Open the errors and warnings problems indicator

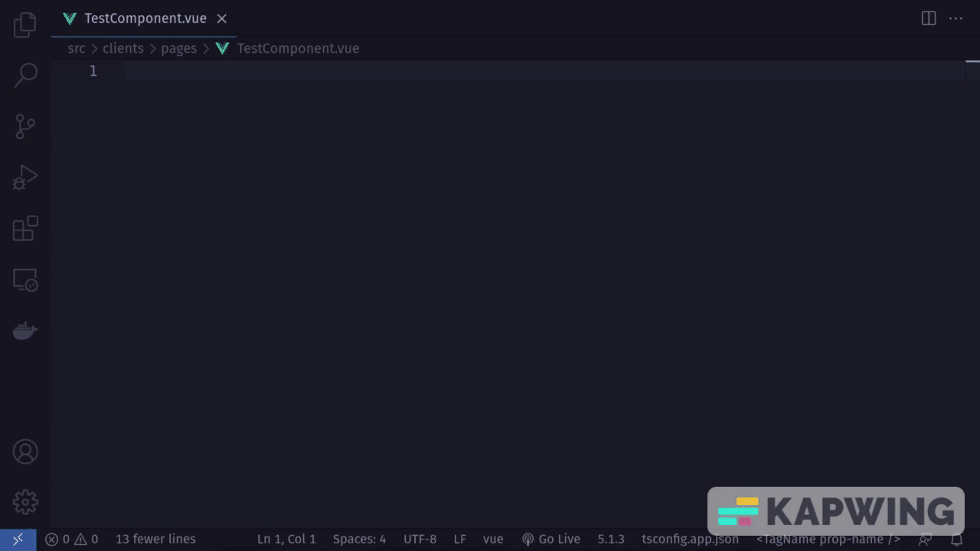click(71, 539)
